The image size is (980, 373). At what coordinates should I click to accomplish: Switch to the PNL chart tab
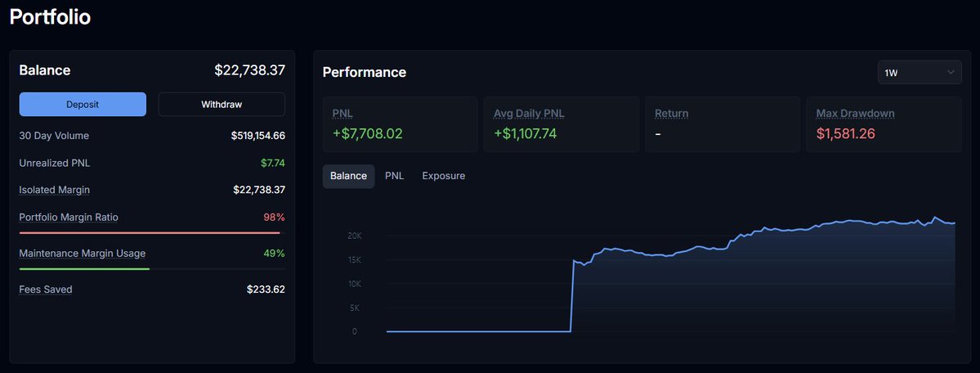[395, 176]
